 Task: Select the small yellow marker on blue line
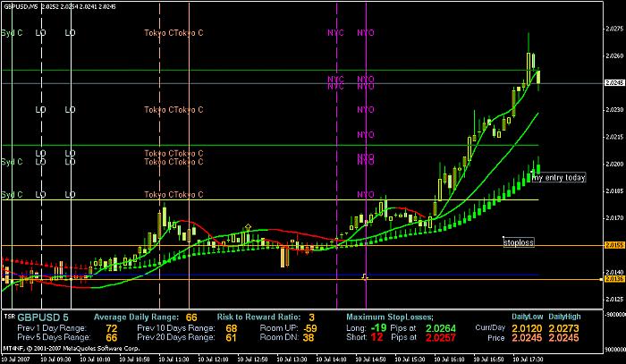pos(364,276)
